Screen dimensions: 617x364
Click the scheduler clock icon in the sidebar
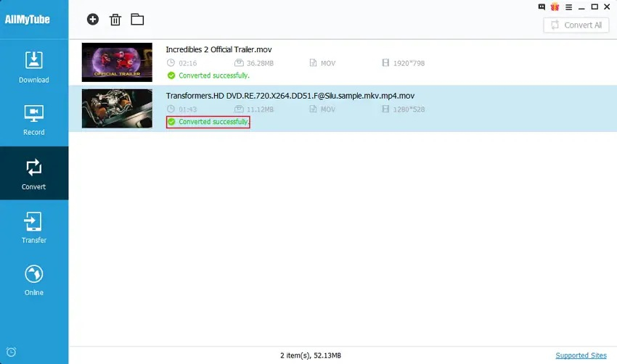pyautogui.click(x=11, y=352)
